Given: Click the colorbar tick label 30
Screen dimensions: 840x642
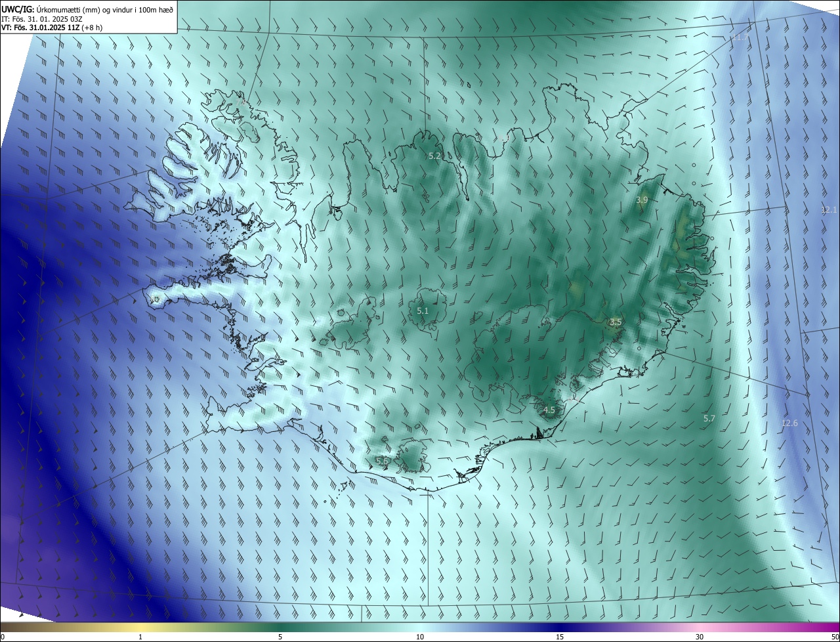Looking at the screenshot, I should tap(700, 637).
